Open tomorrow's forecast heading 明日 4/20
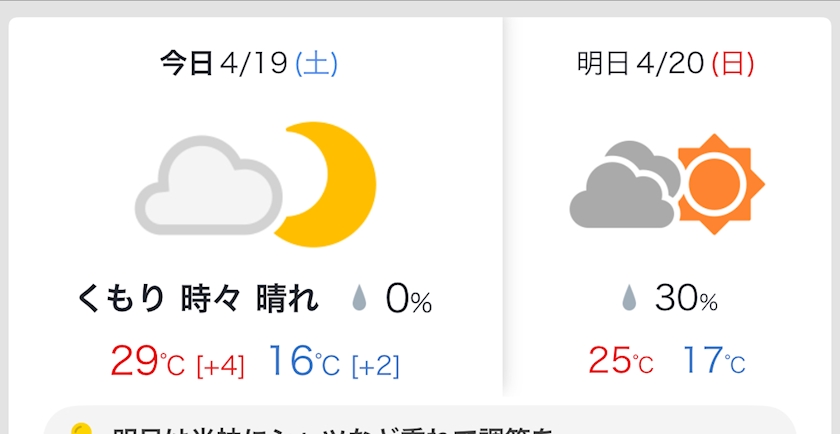The image size is (840, 434). click(641, 65)
